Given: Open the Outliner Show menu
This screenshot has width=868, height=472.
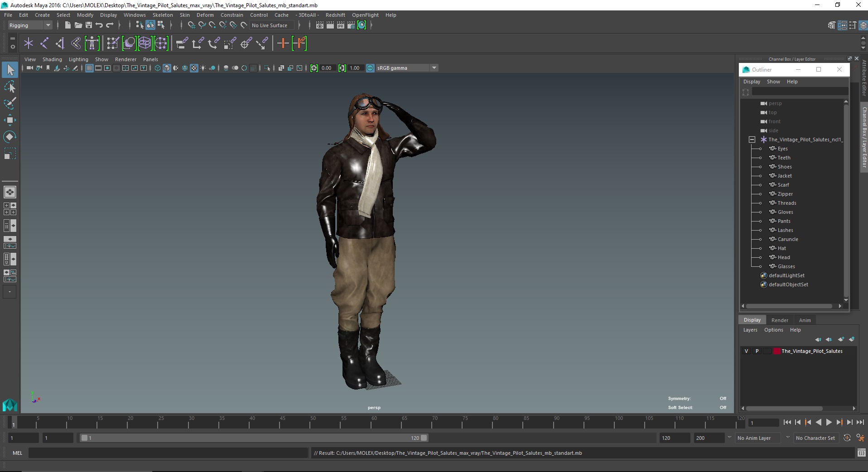Looking at the screenshot, I should click(773, 82).
